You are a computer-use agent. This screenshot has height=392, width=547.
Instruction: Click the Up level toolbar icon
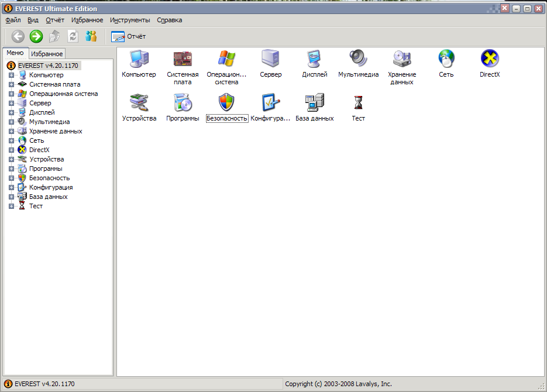pos(54,36)
